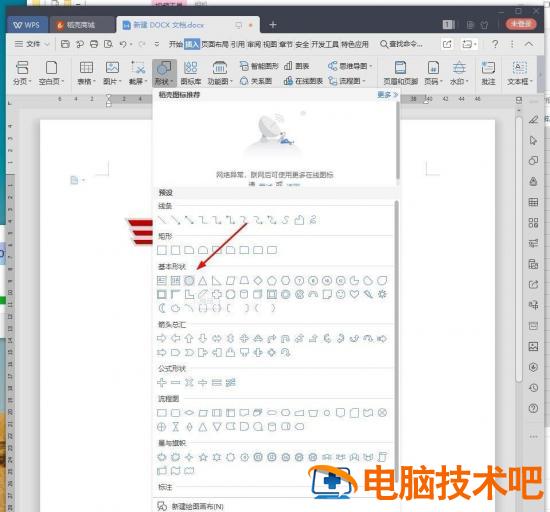Image resolution: width=550 pixels, height=512 pixels.
Task: Click the selection arrow icon in right sidebar
Action: pyautogui.click(x=533, y=140)
